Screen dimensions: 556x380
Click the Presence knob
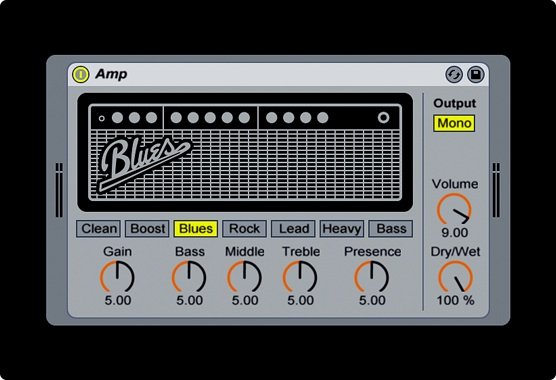click(372, 277)
